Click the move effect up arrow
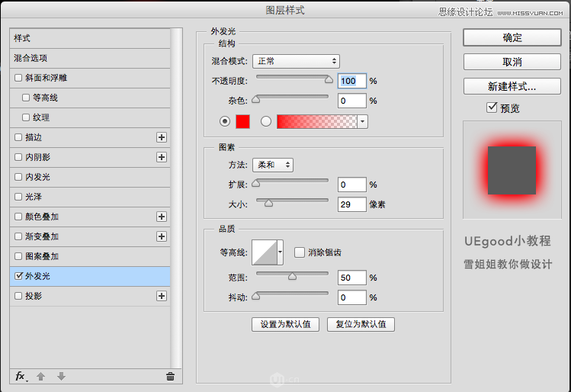Viewport: 571px width, 392px height. (x=41, y=376)
